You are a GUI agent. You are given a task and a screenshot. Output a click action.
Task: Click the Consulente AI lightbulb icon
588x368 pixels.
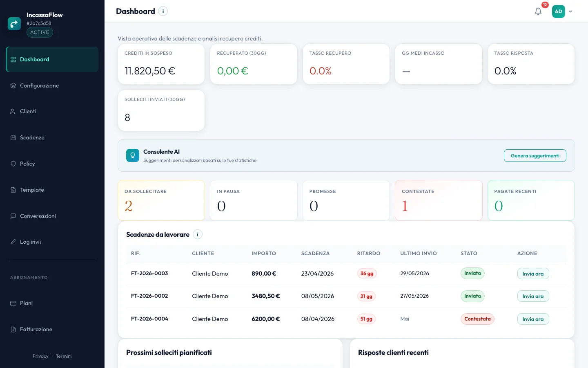(133, 155)
